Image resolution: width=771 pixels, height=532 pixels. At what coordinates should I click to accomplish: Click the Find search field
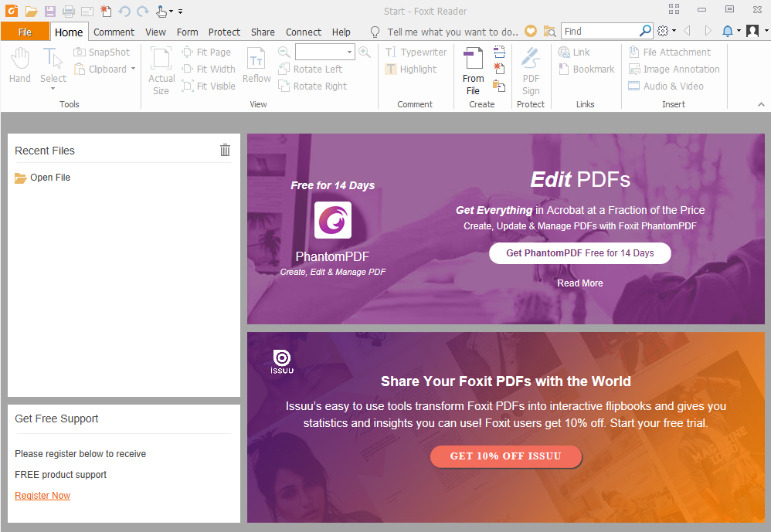click(600, 31)
